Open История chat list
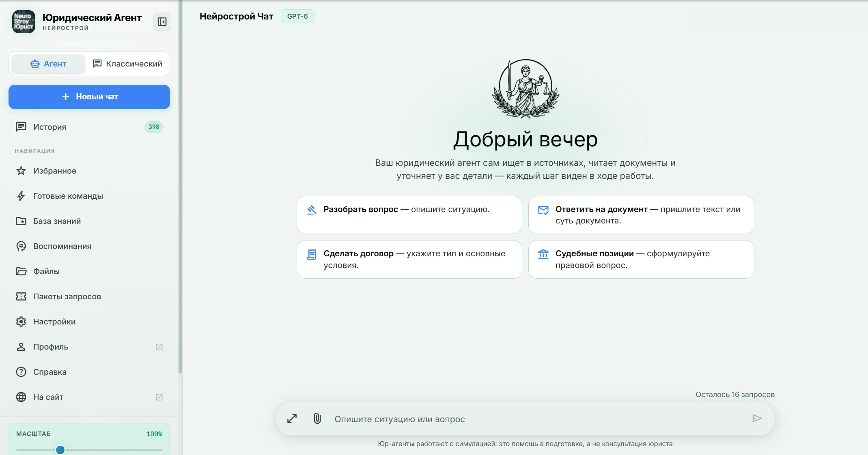The height and width of the screenshot is (455, 868). point(89,127)
